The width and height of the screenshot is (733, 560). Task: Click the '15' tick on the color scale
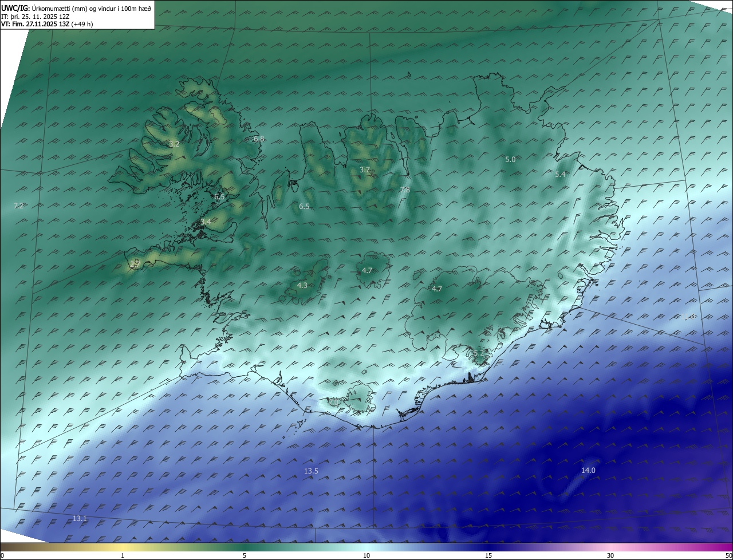click(x=488, y=555)
